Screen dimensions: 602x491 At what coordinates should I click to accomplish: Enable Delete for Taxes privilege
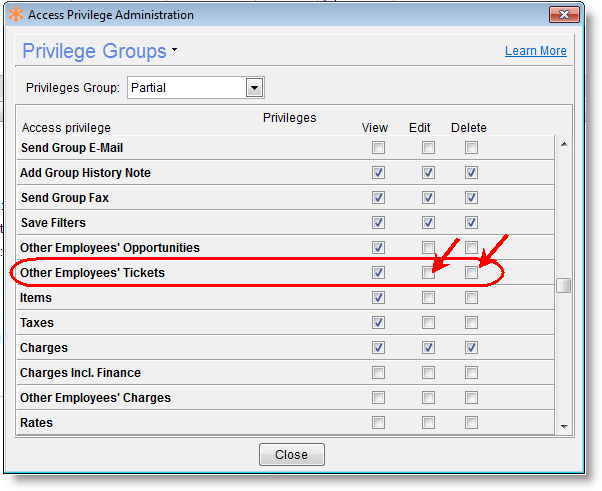click(x=471, y=323)
